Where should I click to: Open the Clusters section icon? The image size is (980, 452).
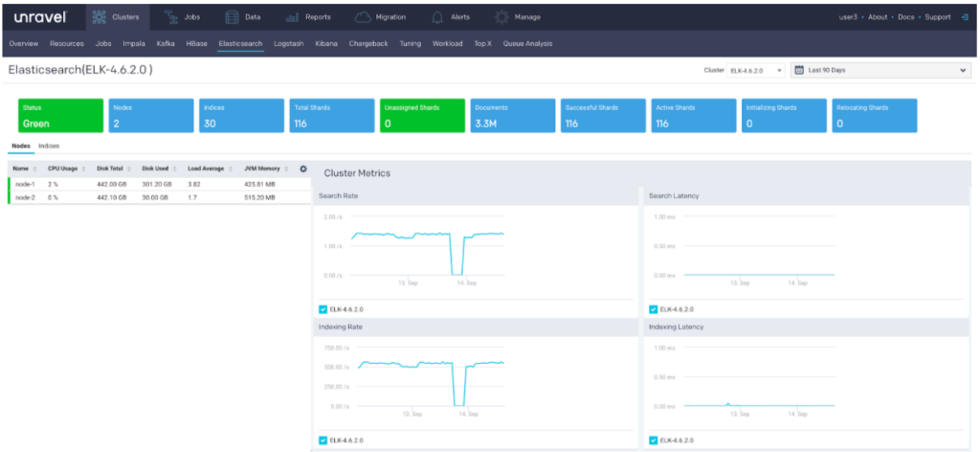click(99, 17)
